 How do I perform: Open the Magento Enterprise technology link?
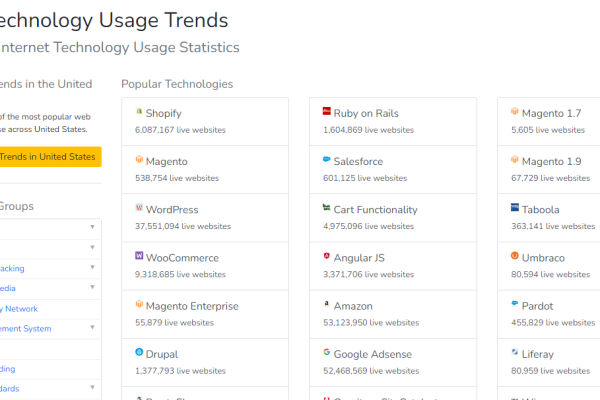click(192, 306)
